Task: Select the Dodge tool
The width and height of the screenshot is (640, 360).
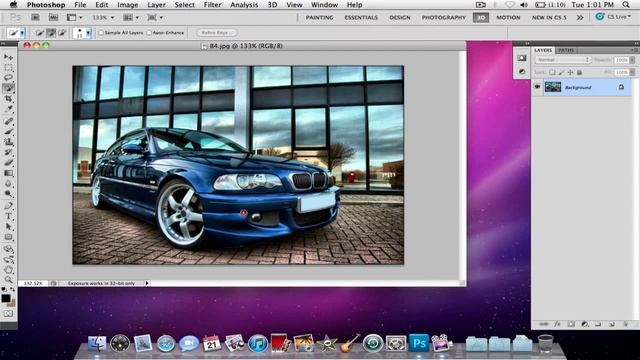Action: [x=8, y=194]
